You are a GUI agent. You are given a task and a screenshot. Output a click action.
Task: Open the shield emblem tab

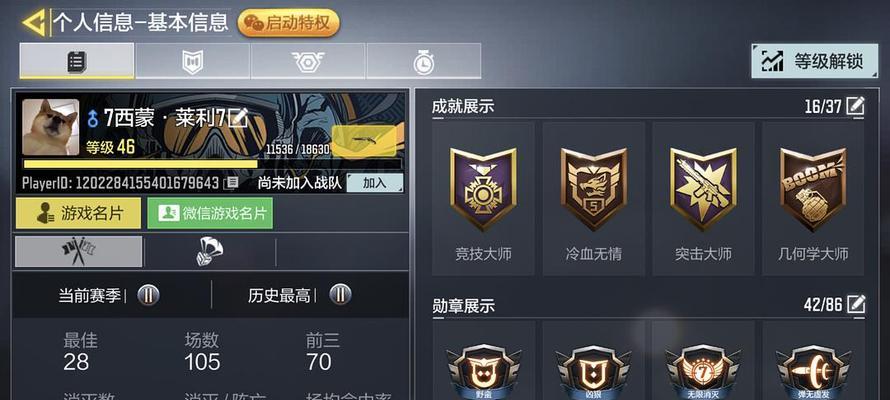[192, 61]
